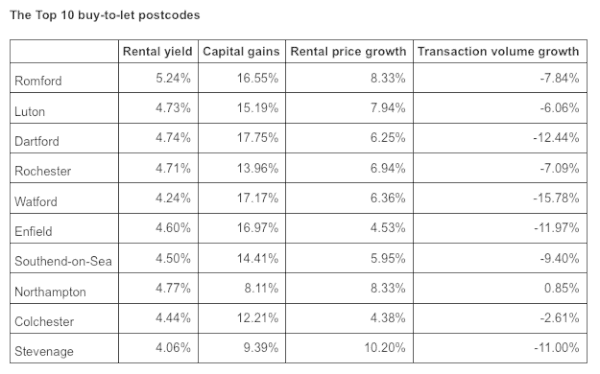Viewport: 600px width, 374px height.
Task: Click Romford's 5.24% rental yield cell
Action: coord(173,78)
